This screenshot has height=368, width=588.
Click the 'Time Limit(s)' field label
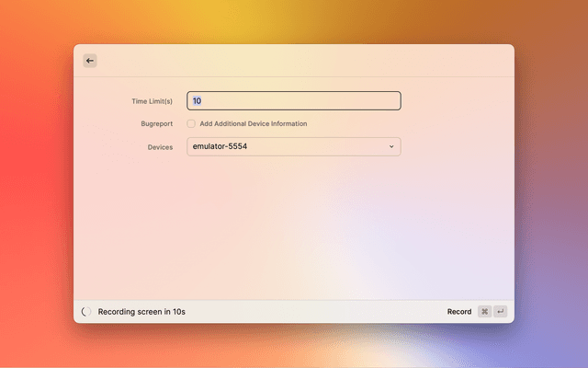(152, 101)
